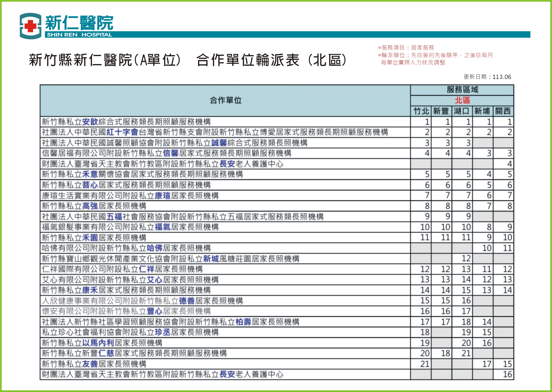
Task: Select the 禾園居家長照機構 row name
Action: click(x=94, y=237)
